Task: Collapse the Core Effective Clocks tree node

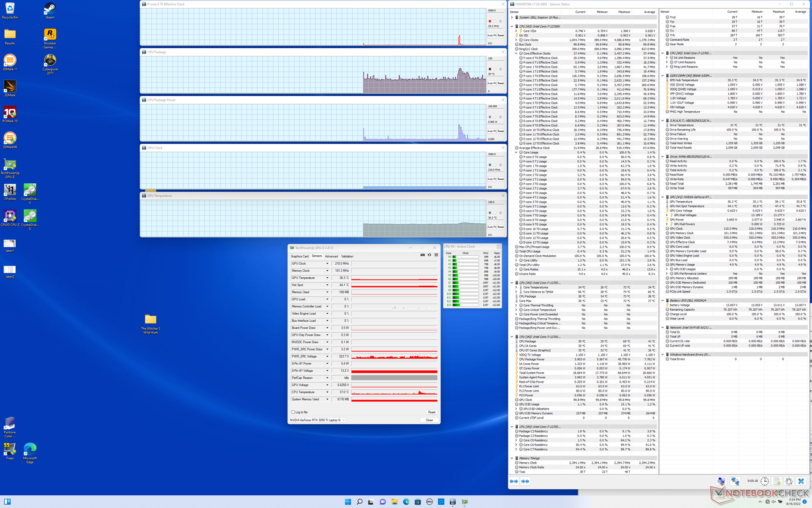Action: (x=516, y=53)
